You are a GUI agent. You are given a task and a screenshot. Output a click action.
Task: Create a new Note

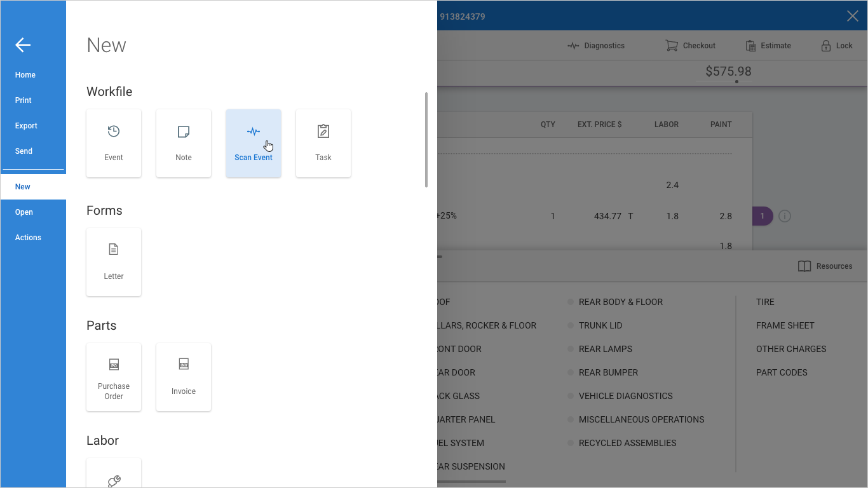tap(184, 143)
